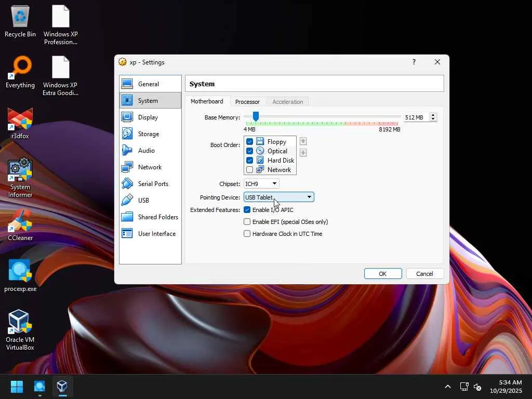Select the CCleaner desktop shortcut

(20, 225)
